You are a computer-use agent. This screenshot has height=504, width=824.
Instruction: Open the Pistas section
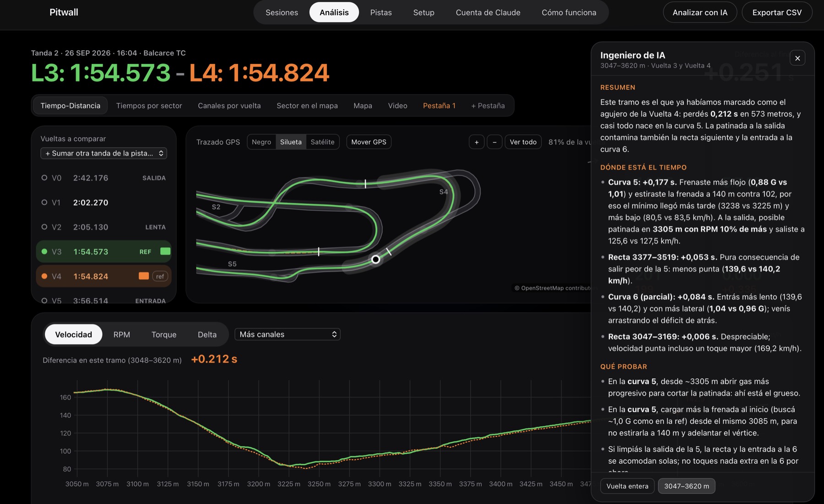click(381, 12)
